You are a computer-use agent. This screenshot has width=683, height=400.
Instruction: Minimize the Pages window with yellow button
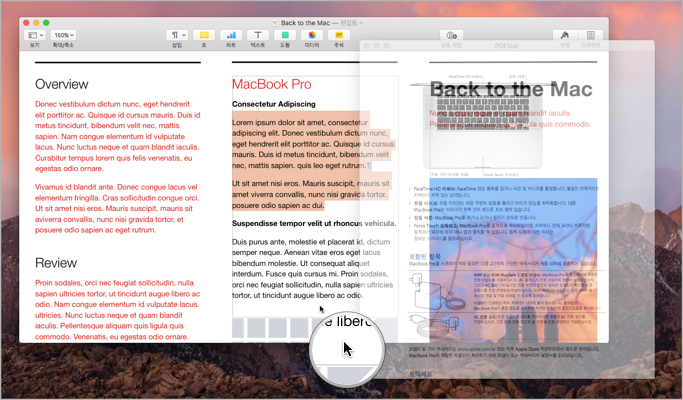point(36,23)
